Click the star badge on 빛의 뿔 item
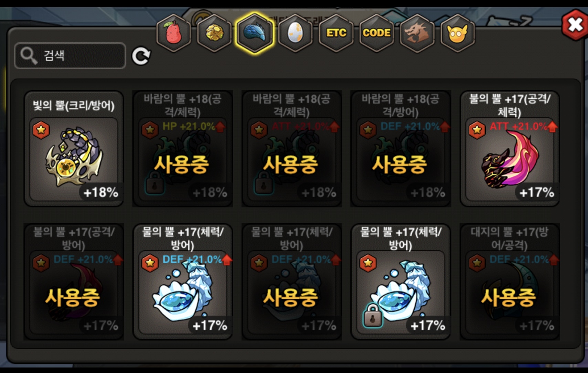 (41, 130)
